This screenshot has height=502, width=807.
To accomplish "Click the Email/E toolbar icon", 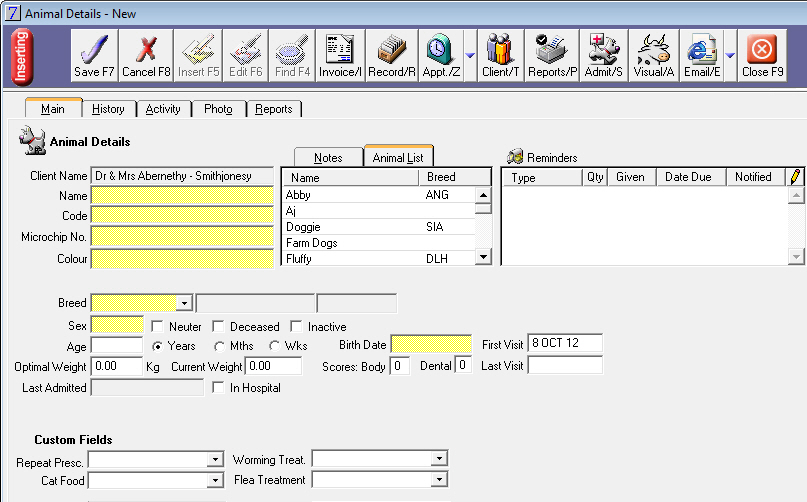I will pos(701,56).
